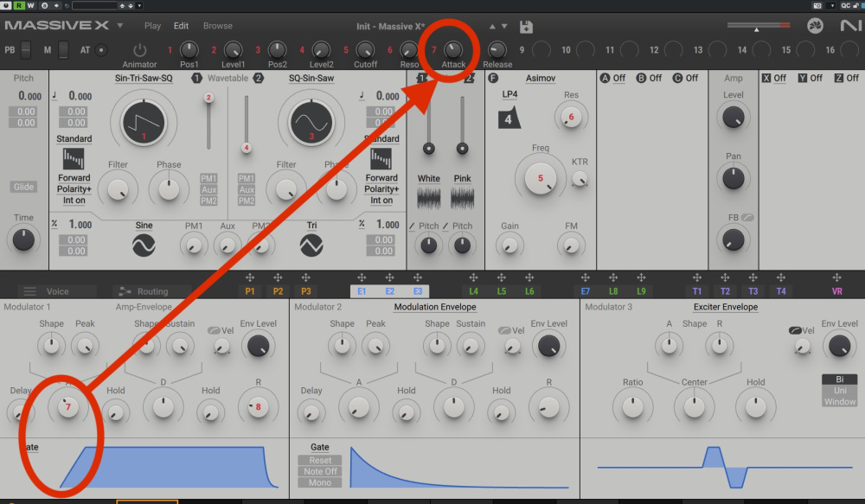The width and height of the screenshot is (865, 504).
Task: Click oscillator 1 wavetable waveform display
Action: (x=144, y=123)
